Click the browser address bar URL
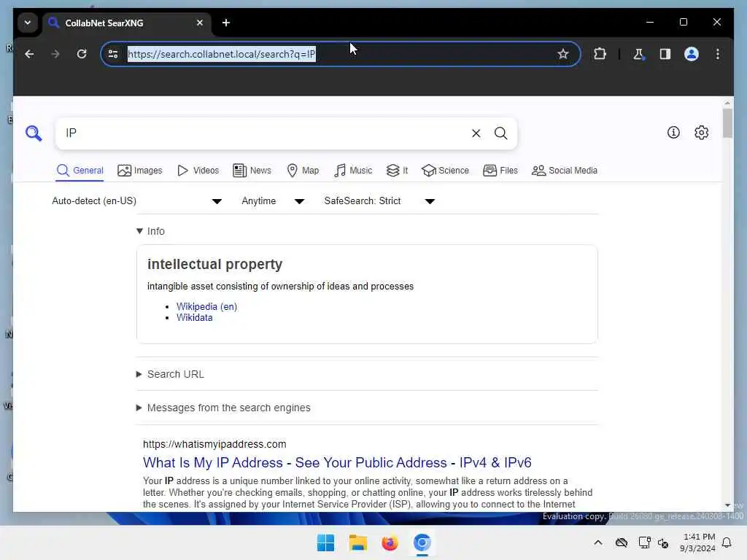 pyautogui.click(x=222, y=54)
